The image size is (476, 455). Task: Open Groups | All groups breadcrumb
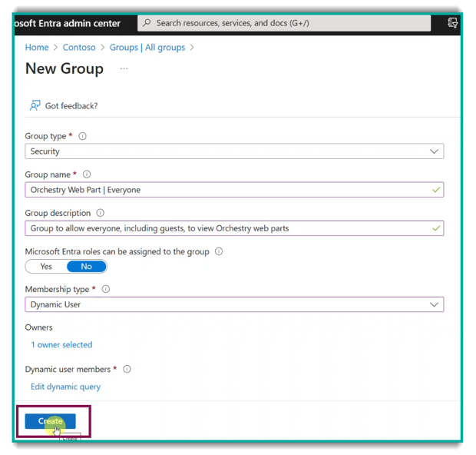tap(147, 48)
